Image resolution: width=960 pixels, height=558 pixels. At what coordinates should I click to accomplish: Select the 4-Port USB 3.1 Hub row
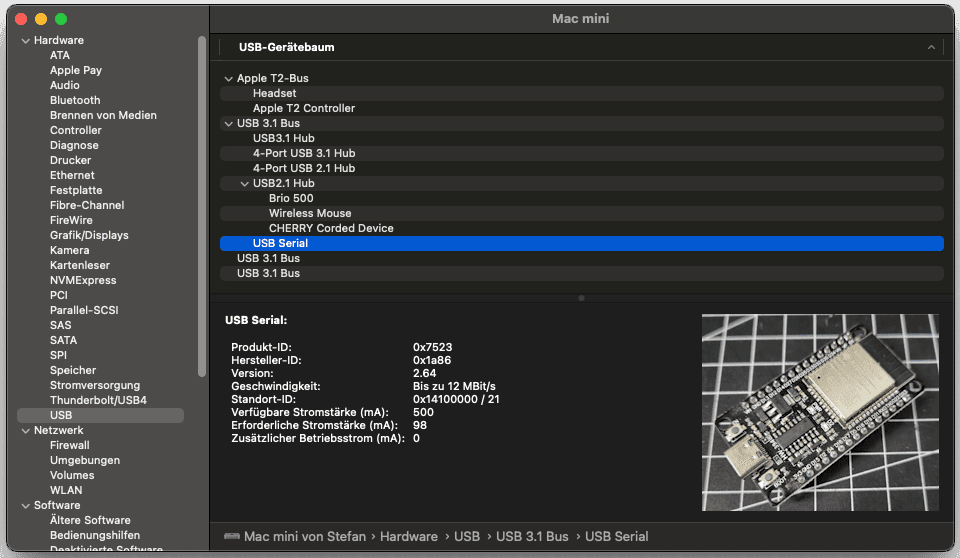(x=582, y=154)
